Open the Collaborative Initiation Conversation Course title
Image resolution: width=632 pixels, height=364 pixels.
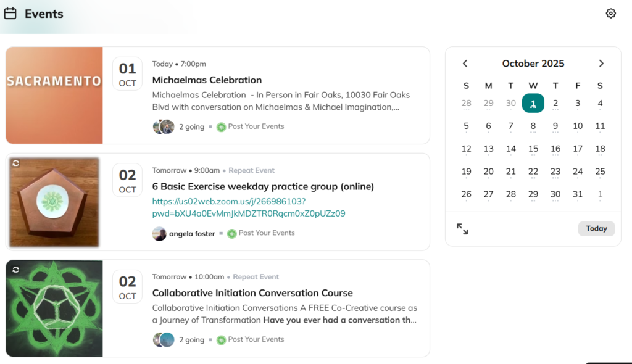[x=252, y=293]
